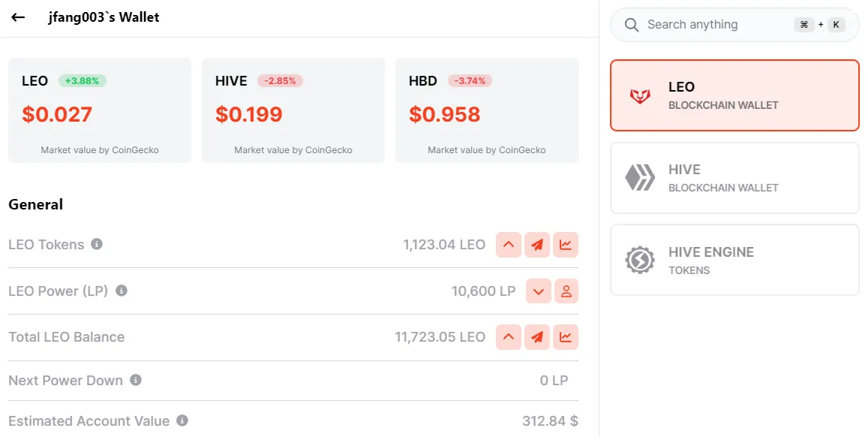Show info for Next Power Down

[x=136, y=379]
